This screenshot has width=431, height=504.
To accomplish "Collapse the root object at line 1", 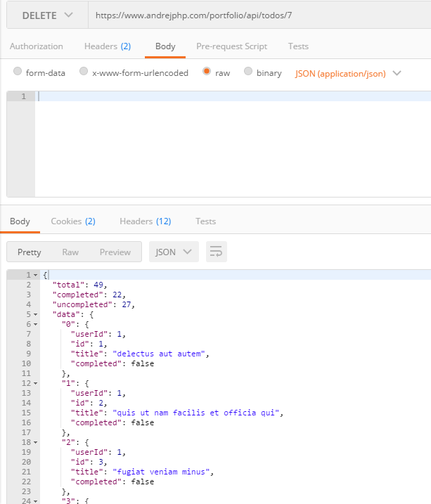I will pos(36,275).
